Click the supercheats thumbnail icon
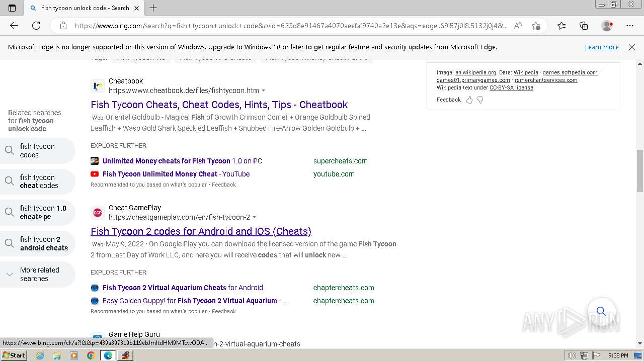 (x=95, y=161)
